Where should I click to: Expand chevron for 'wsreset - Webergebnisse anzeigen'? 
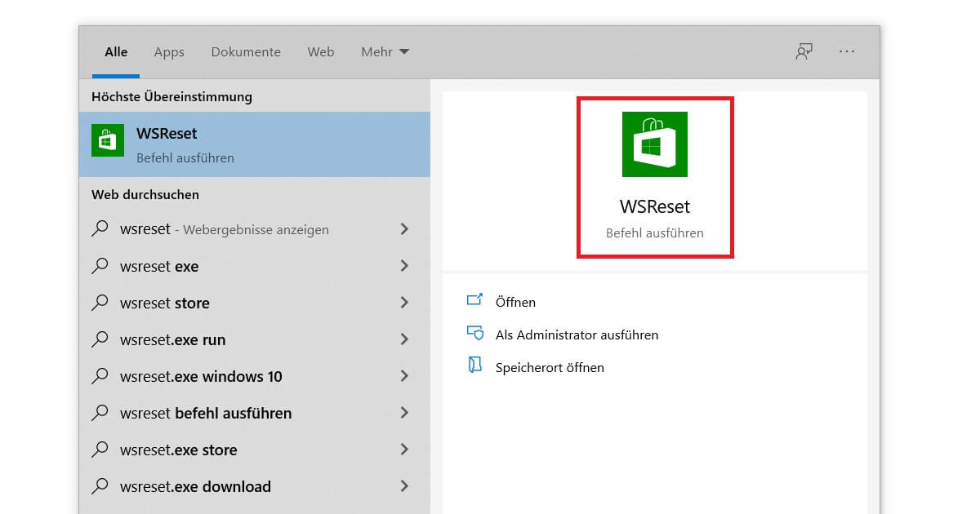pyautogui.click(x=404, y=229)
